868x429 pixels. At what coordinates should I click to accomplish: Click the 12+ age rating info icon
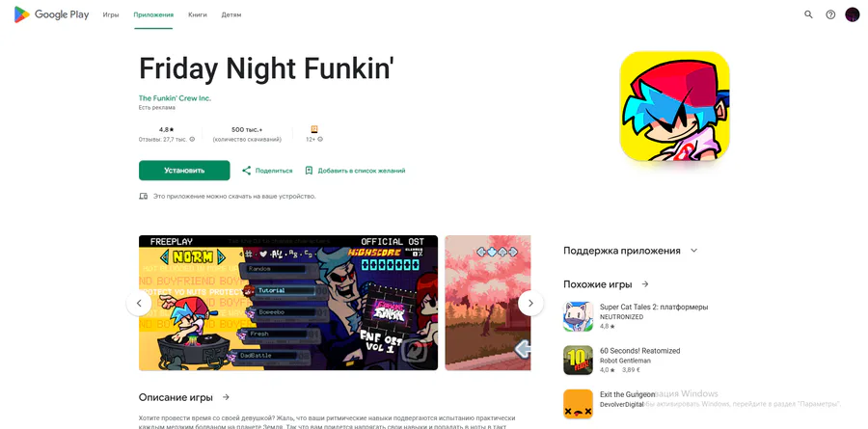point(320,140)
